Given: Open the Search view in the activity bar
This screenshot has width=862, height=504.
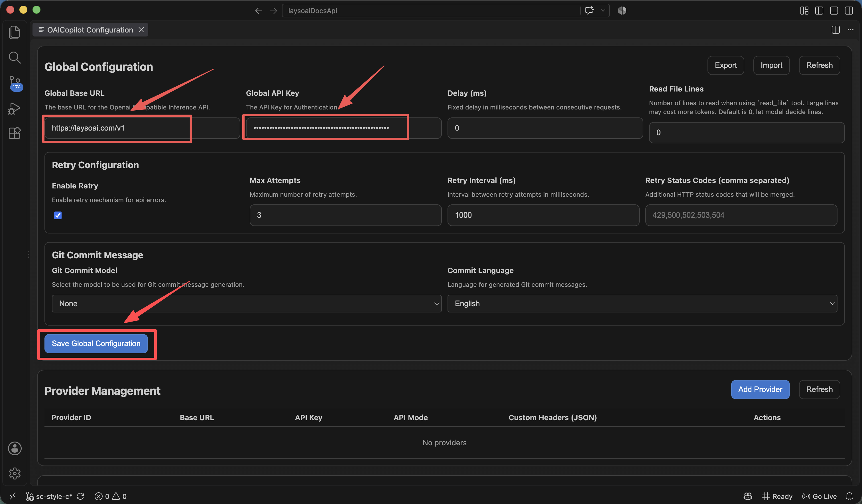Looking at the screenshot, I should pos(14,58).
